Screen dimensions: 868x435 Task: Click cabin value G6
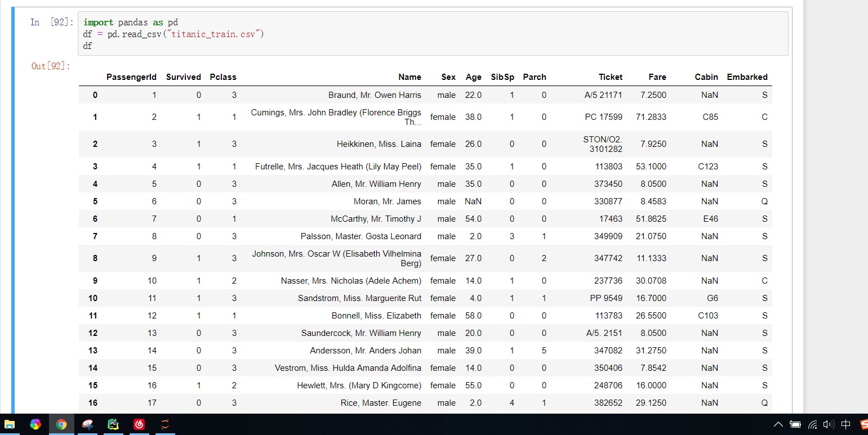pos(713,298)
